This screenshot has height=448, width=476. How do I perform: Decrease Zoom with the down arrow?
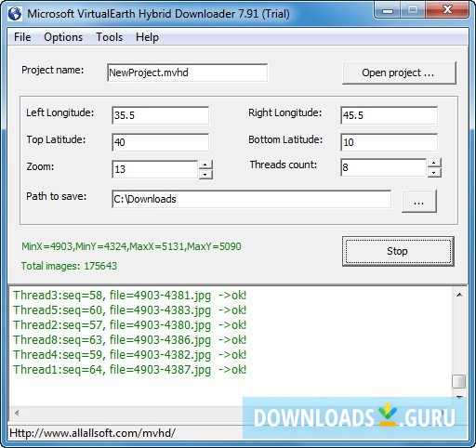click(205, 174)
